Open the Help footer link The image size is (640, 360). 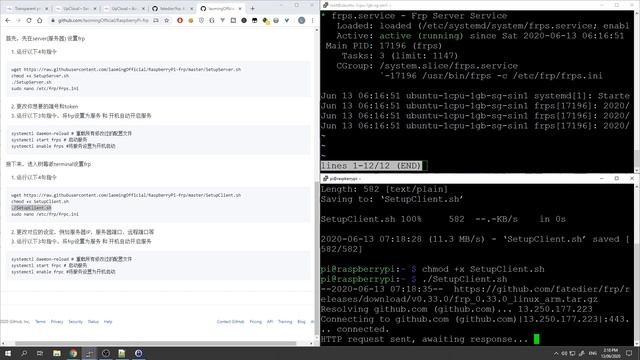(108, 322)
